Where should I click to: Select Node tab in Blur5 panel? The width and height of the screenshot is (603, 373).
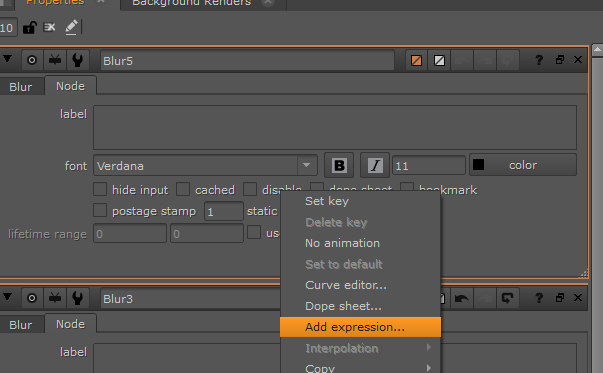point(70,86)
